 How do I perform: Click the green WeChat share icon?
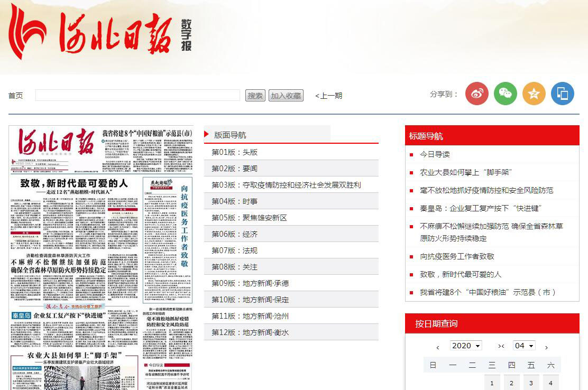[x=505, y=94]
